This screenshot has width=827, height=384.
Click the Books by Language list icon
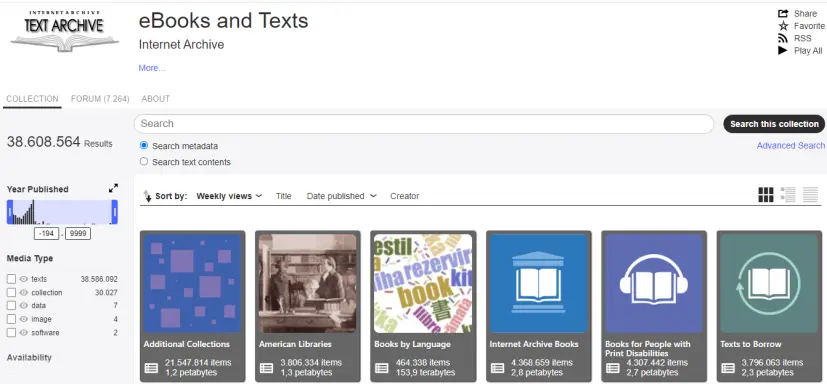(381, 368)
